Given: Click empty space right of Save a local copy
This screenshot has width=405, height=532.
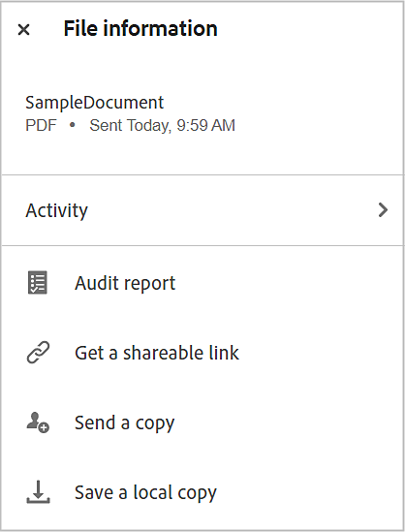Looking at the screenshot, I should coord(309,492).
